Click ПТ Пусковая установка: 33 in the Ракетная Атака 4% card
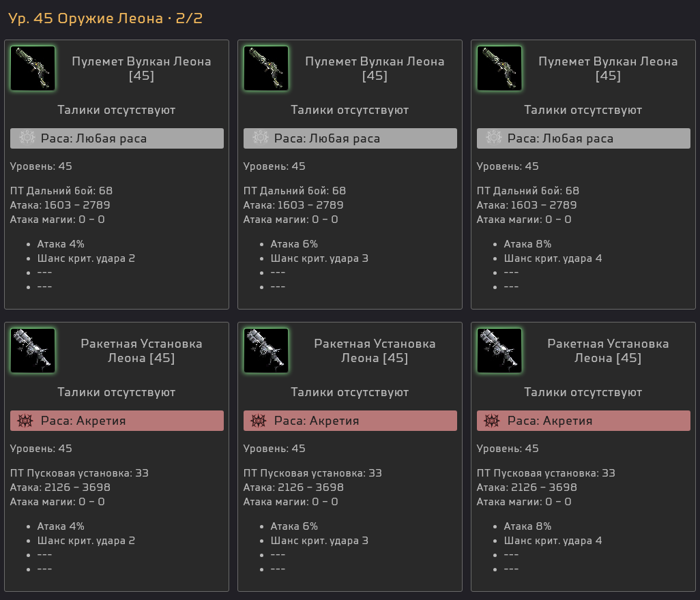This screenshot has height=600, width=700. pos(79,473)
